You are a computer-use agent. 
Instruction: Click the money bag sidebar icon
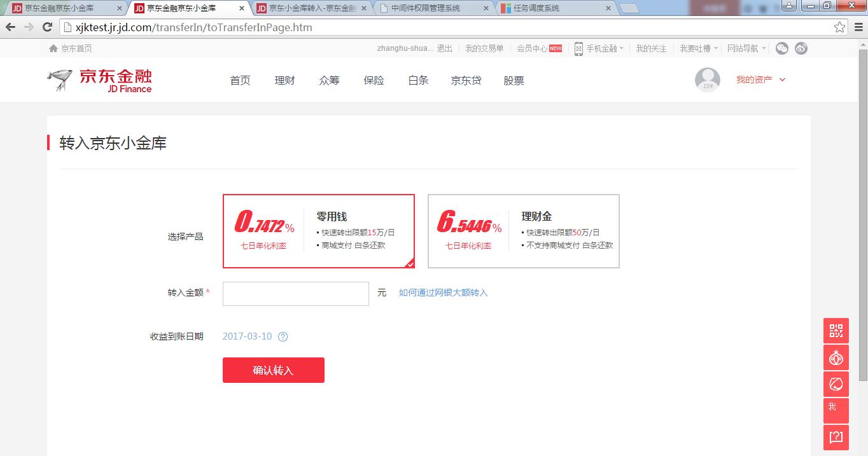coord(836,358)
